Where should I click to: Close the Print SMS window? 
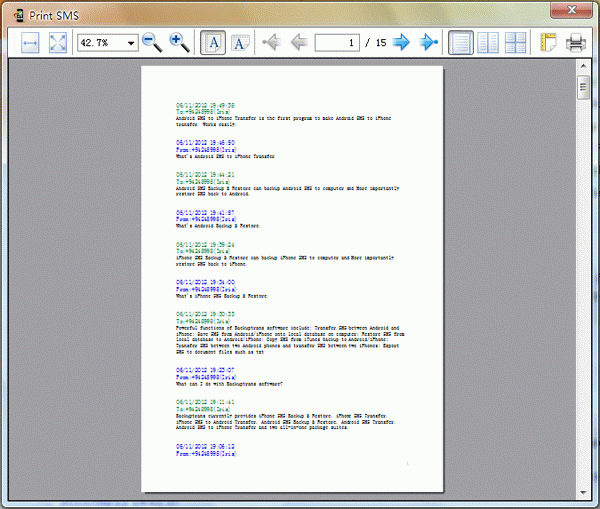coord(571,10)
